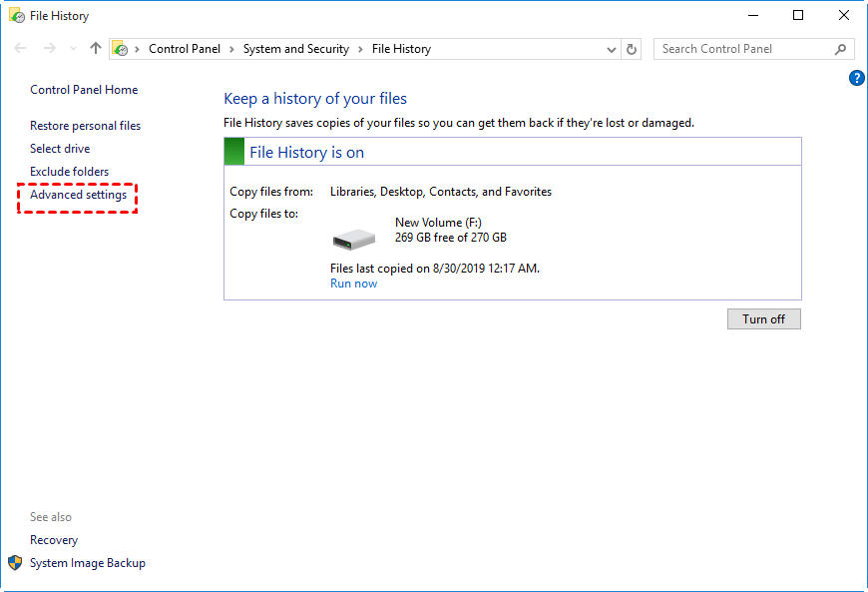Open Exclude folders link
Viewport: 868px width, 592px height.
(69, 172)
